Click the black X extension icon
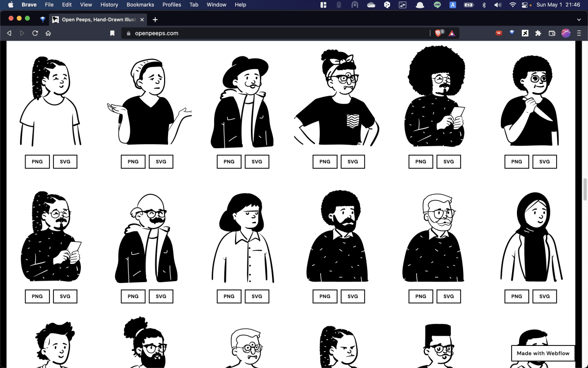588x368 pixels. [x=525, y=33]
